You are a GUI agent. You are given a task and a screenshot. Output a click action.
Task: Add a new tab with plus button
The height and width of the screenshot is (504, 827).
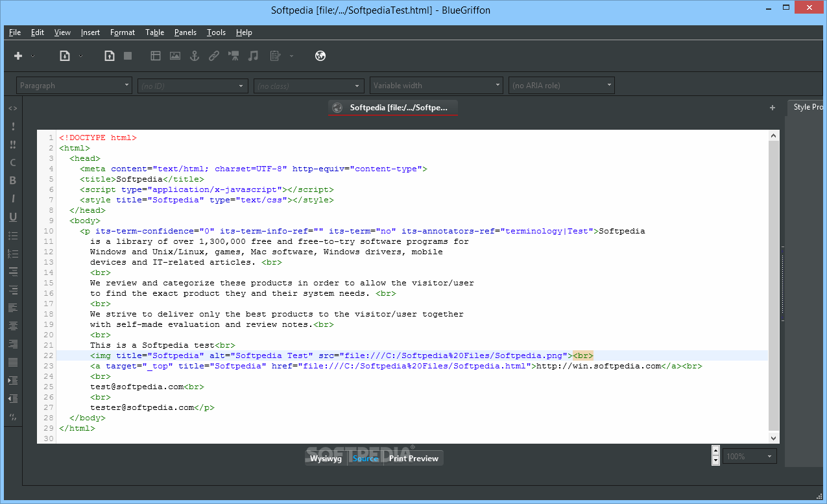(x=773, y=108)
